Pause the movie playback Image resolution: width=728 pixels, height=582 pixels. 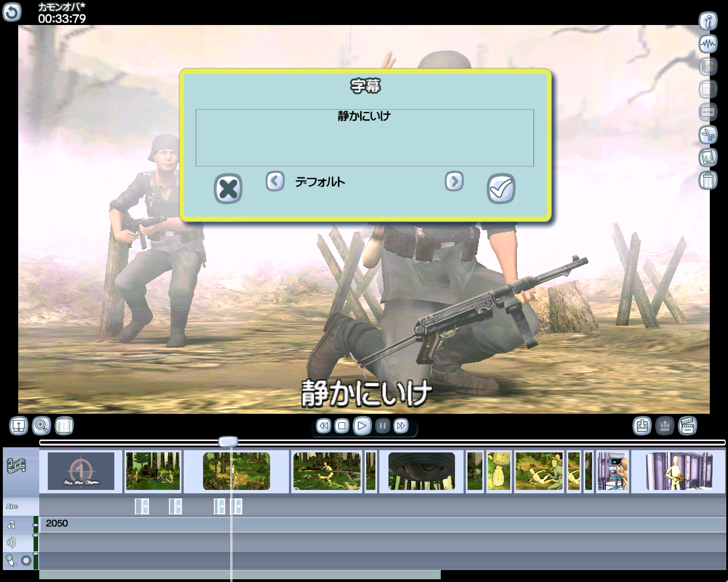coord(383,426)
